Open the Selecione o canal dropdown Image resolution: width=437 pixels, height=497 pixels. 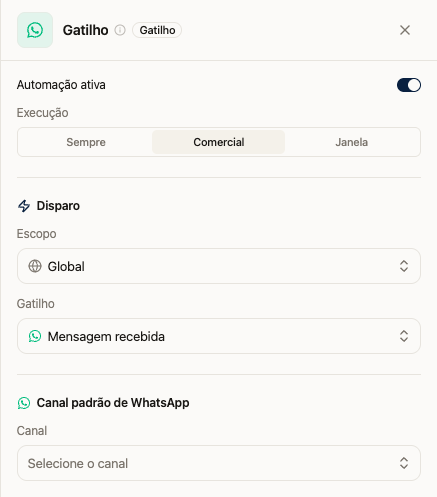(x=219, y=463)
